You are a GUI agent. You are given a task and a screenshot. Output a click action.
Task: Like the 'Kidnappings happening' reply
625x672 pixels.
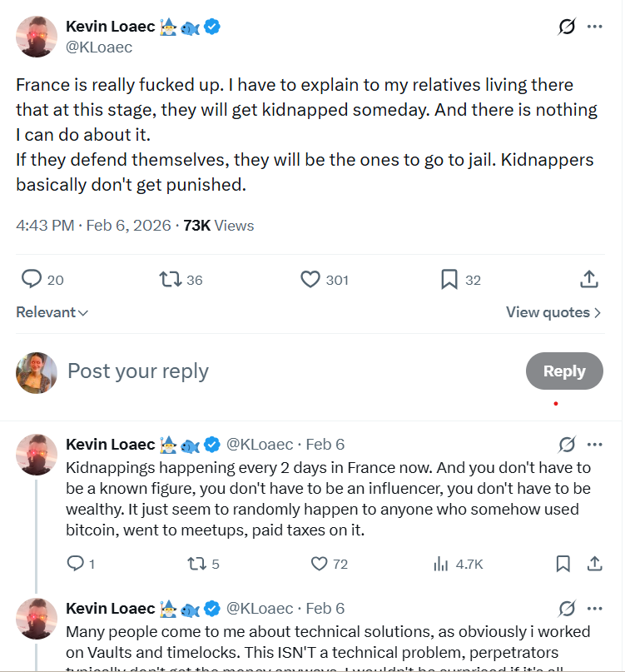pos(319,564)
